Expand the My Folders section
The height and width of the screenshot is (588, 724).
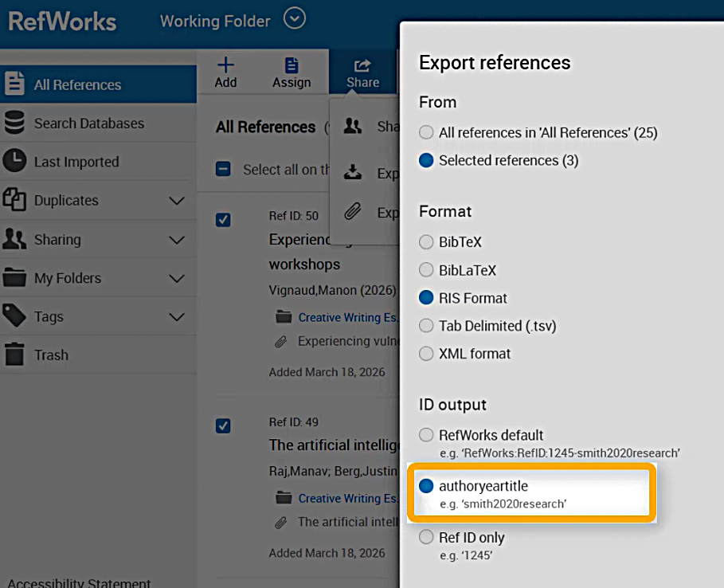[177, 278]
